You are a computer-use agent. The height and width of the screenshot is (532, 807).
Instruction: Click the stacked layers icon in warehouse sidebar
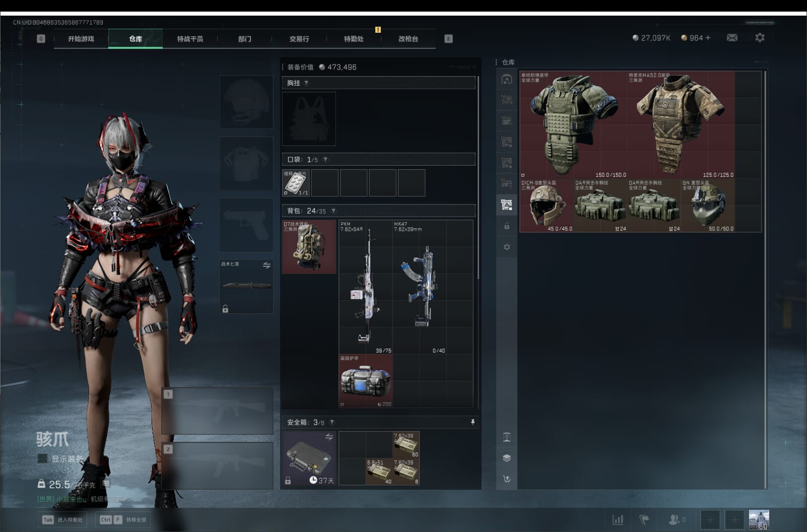[x=507, y=458]
